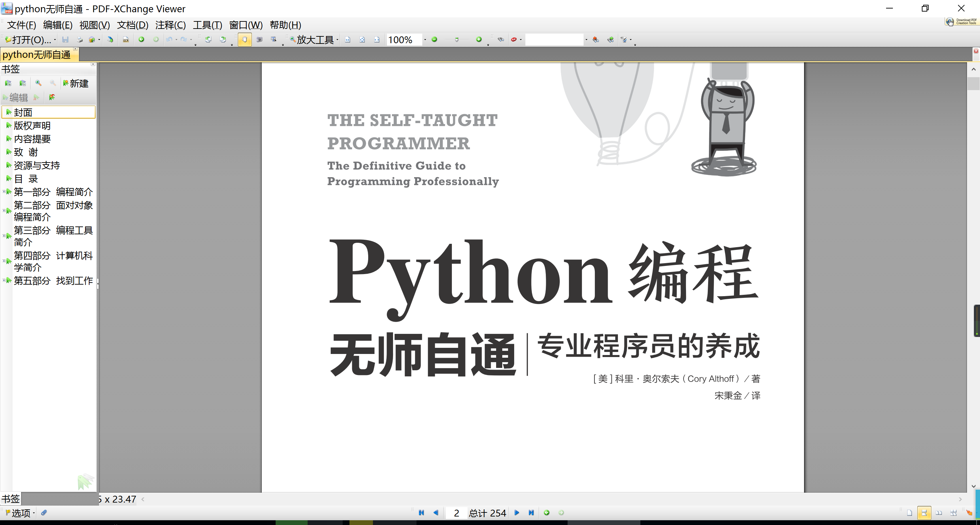
Task: Expand the 第三部分 编程工具简介 bookmark
Action: [x=4, y=235]
